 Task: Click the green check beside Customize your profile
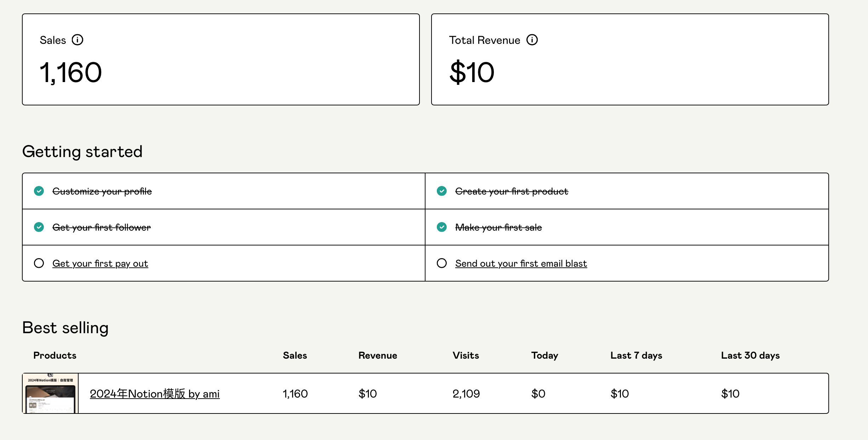point(39,191)
